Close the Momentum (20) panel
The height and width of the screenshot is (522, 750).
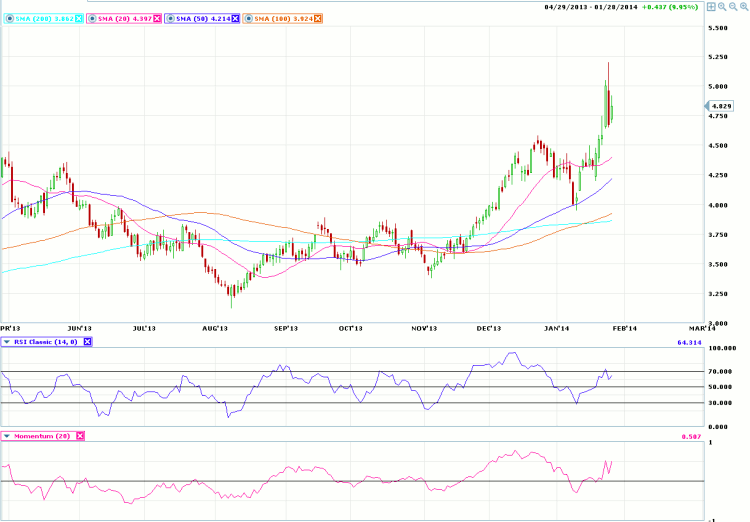click(x=80, y=436)
